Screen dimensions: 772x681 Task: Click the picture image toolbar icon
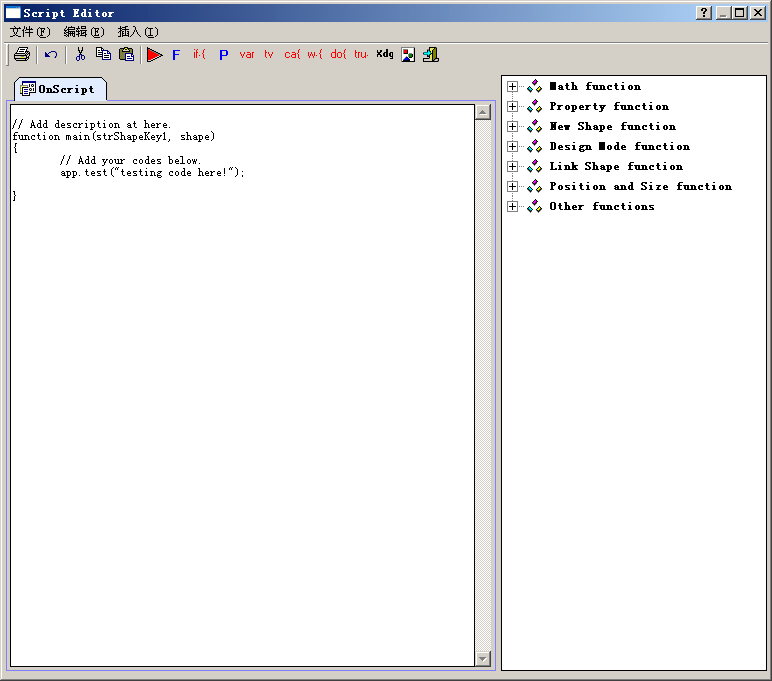click(408, 55)
